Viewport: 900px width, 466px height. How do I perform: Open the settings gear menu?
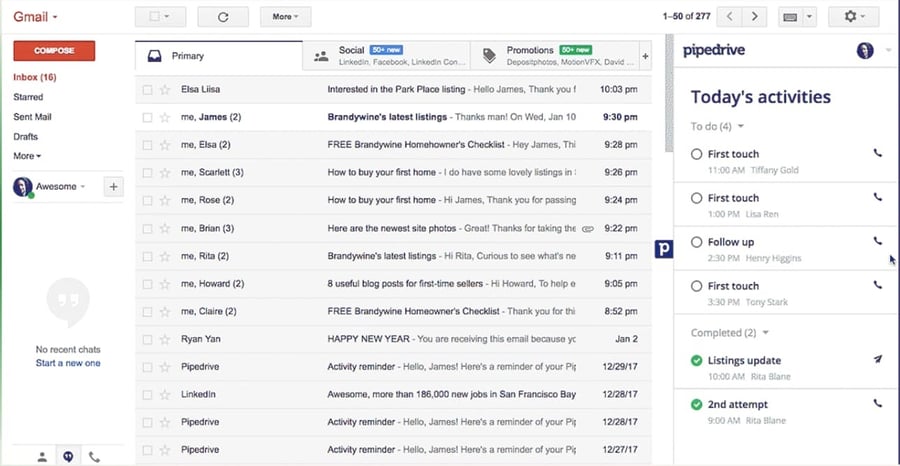coord(854,17)
